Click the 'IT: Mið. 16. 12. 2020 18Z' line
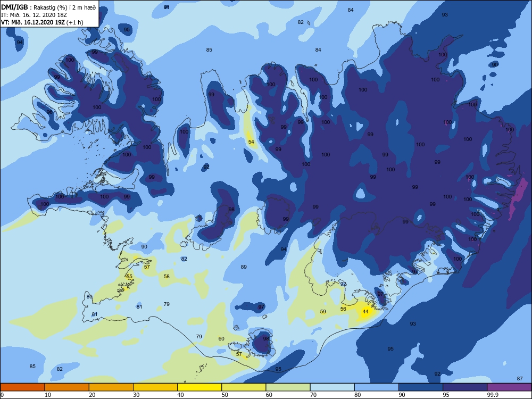 tap(34, 15)
